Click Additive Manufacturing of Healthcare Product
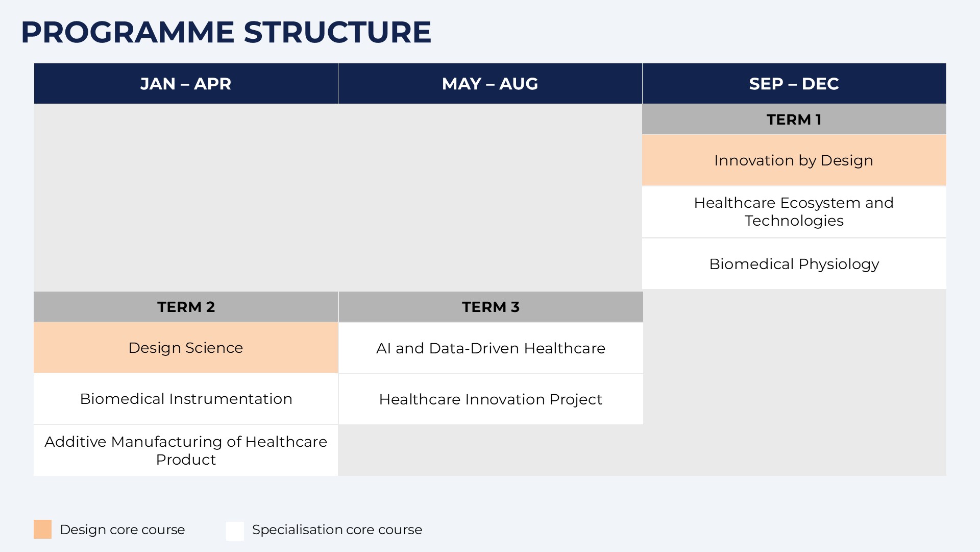 pyautogui.click(x=186, y=450)
